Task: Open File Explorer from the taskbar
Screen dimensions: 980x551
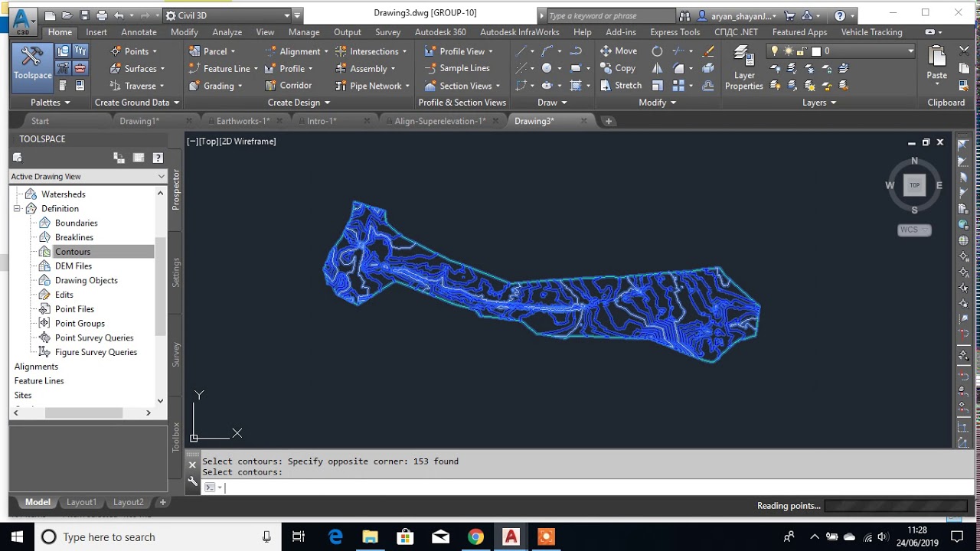Action: [x=370, y=536]
